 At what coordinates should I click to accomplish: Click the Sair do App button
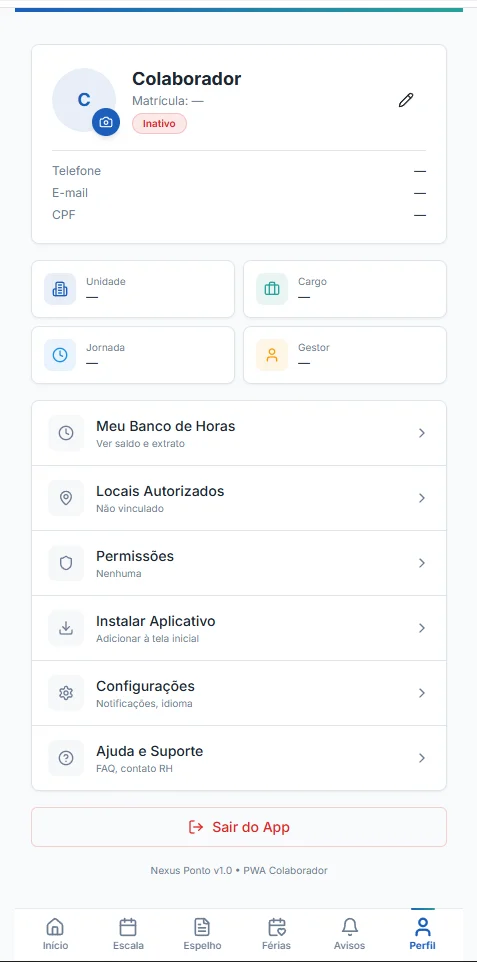(239, 827)
